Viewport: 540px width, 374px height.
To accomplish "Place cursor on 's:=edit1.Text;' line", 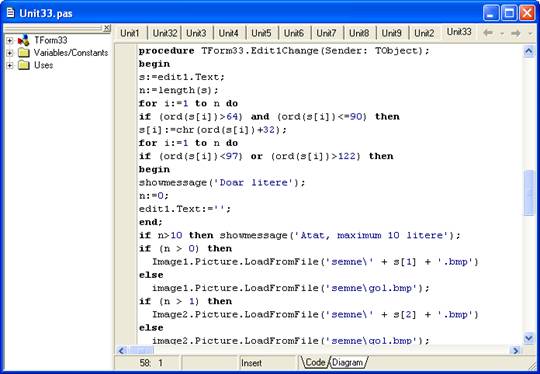I will pyautogui.click(x=181, y=77).
